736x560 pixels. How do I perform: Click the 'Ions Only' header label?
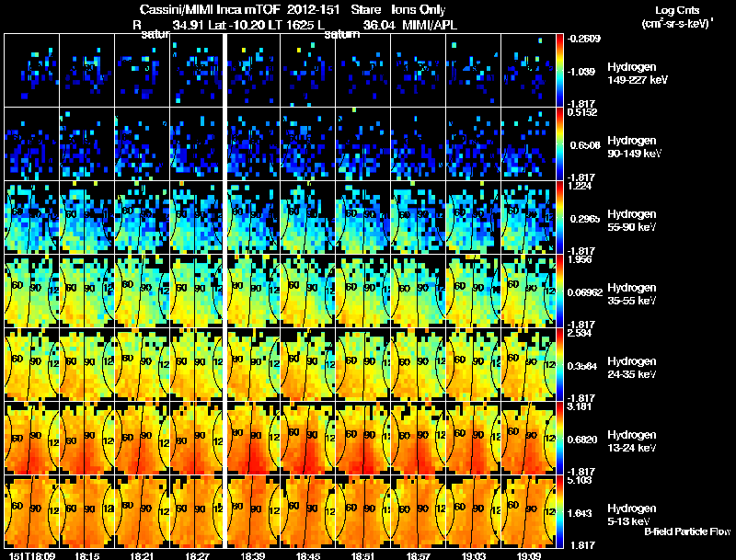click(419, 10)
